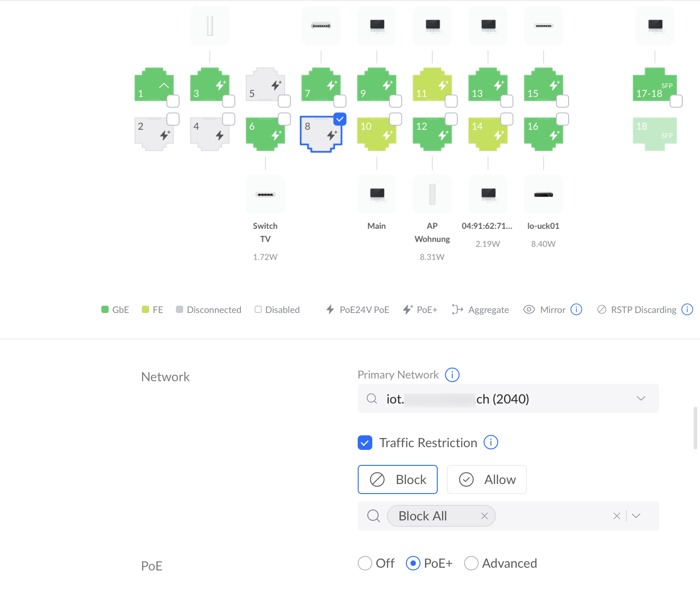
Task: Expand the Primary Network dropdown
Action: click(640, 398)
